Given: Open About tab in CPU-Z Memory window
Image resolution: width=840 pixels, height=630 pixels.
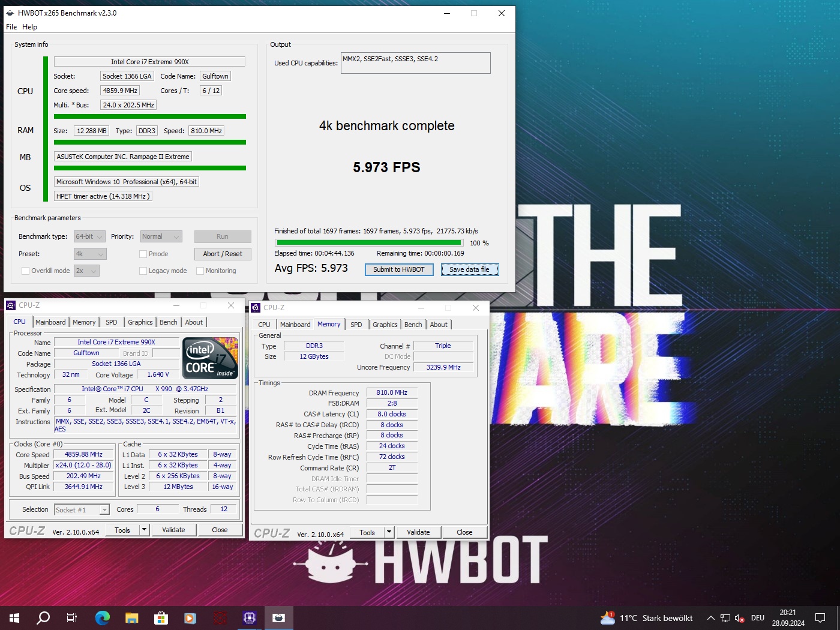Looking at the screenshot, I should point(439,325).
